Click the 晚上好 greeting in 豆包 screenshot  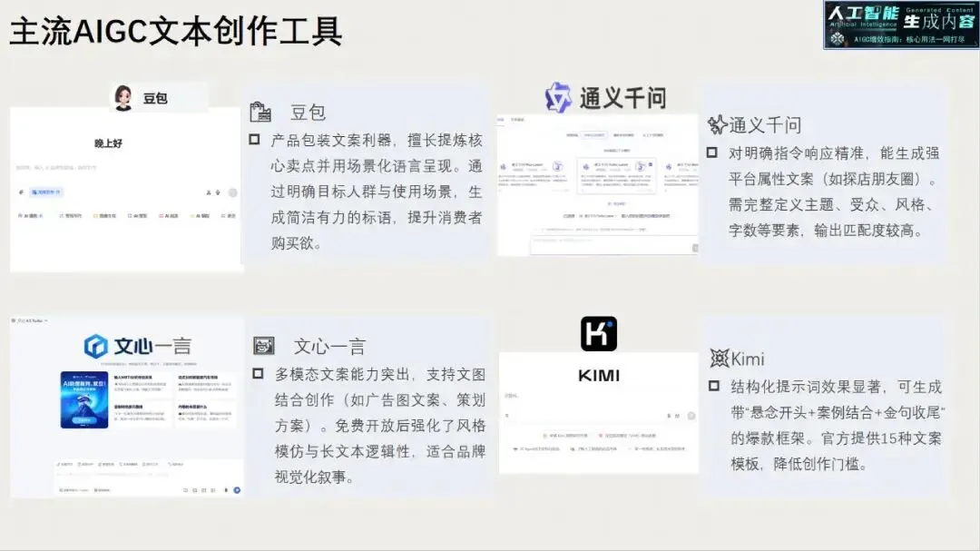(x=109, y=143)
